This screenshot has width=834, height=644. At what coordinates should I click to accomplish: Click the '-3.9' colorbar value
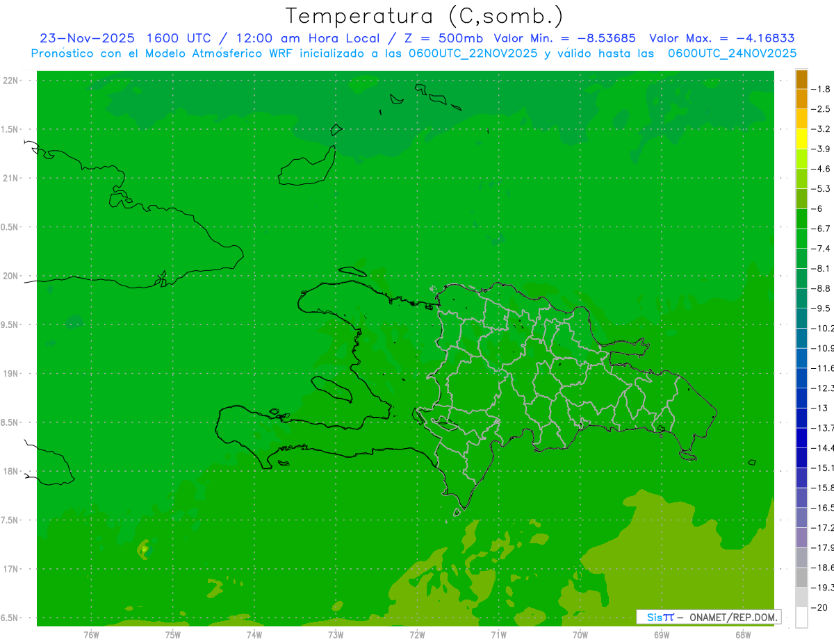[x=821, y=149]
